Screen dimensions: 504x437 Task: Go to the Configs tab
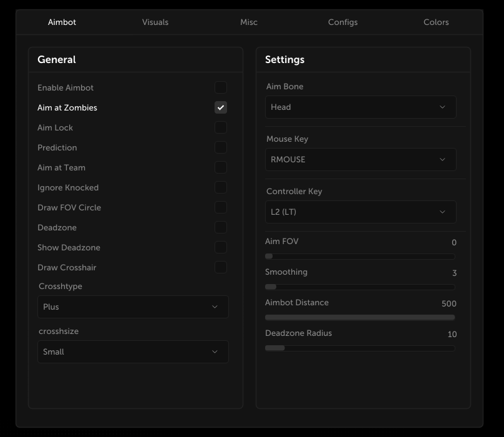[342, 22]
